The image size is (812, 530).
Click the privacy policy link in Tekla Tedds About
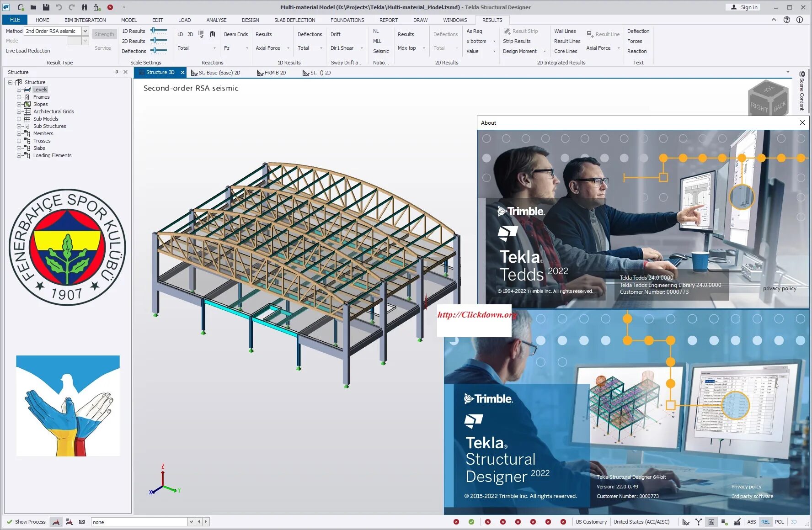(780, 288)
